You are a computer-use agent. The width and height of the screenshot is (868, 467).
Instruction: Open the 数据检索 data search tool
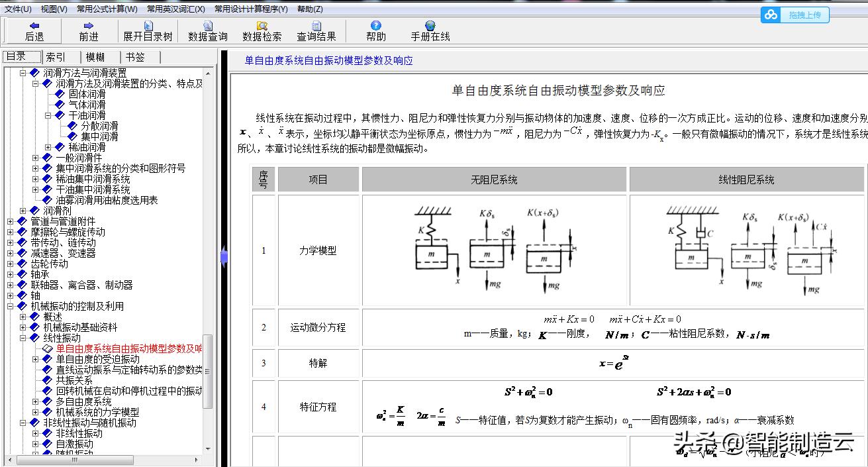point(262,30)
